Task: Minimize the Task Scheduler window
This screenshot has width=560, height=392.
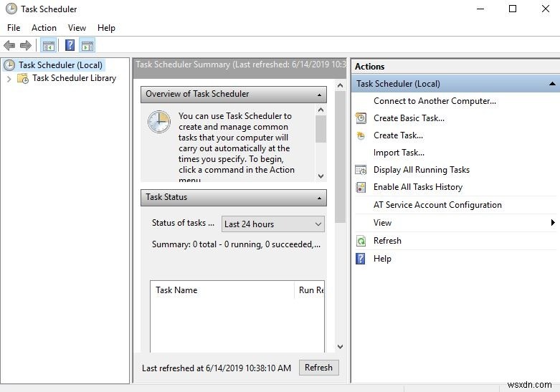Action: 480,9
